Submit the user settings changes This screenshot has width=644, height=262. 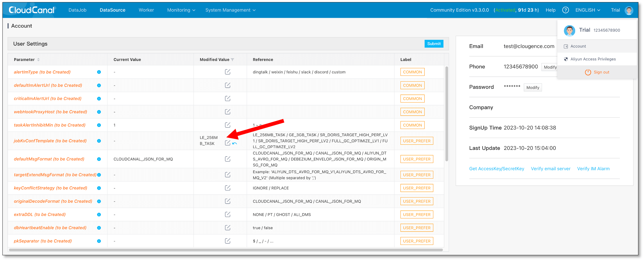434,44
